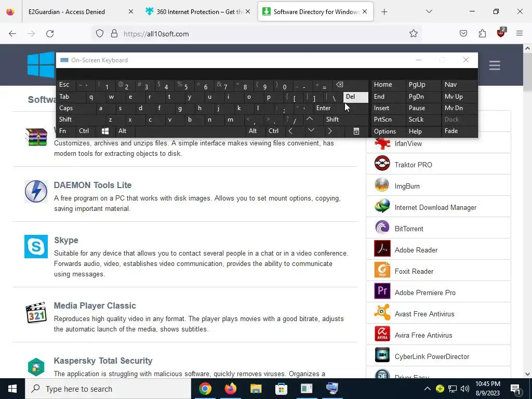Toggle left Alt on On-Screen Keyboard

click(125, 131)
